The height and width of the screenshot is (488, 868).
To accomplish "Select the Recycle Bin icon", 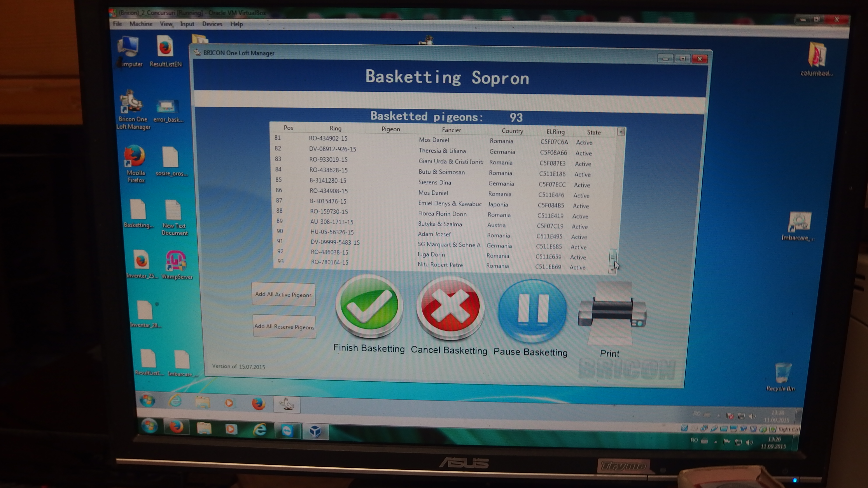I will [x=781, y=377].
